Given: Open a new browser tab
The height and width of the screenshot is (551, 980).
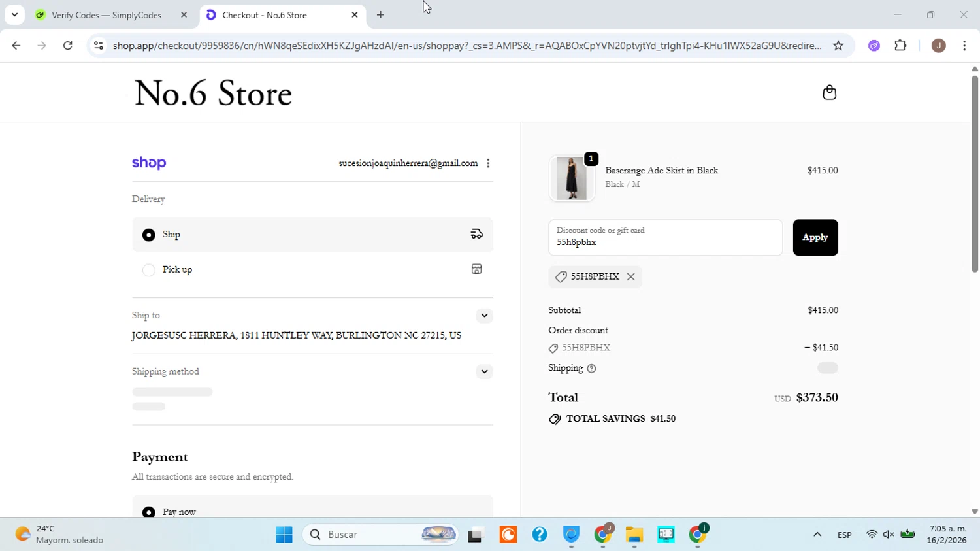Looking at the screenshot, I should (x=380, y=15).
